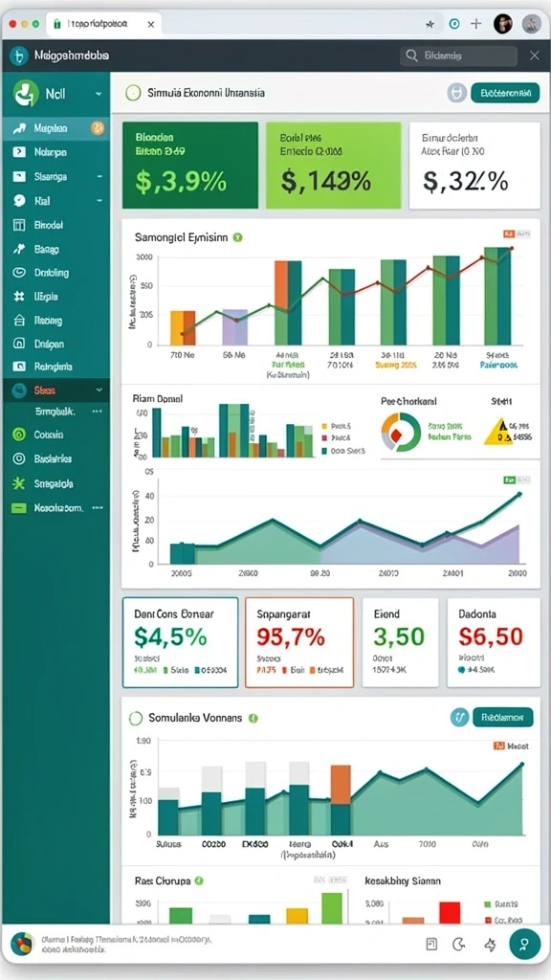
Task: Expand the Noll dropdown in the sidebar
Action: [x=99, y=95]
